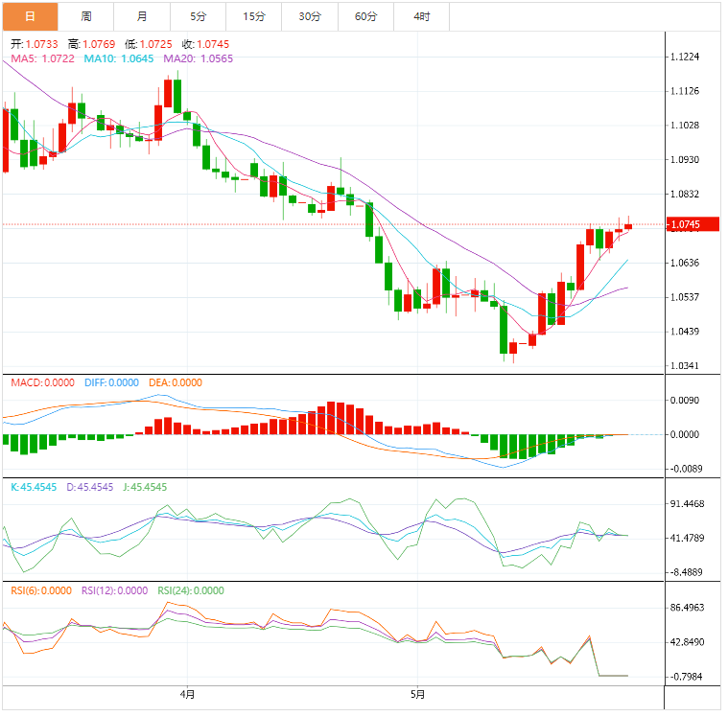This screenshot has height=716, width=728.
Task: Click the 高: 1.0769 high value
Action: (91, 44)
